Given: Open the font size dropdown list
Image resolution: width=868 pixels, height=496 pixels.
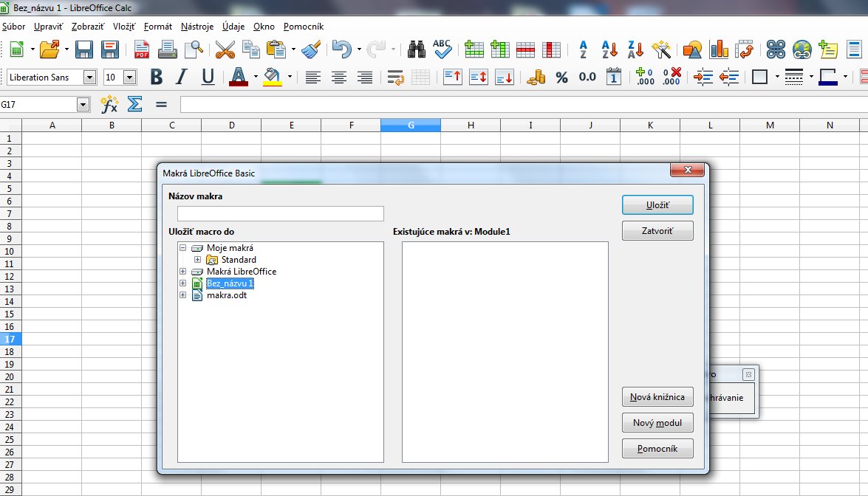Looking at the screenshot, I should [x=130, y=77].
